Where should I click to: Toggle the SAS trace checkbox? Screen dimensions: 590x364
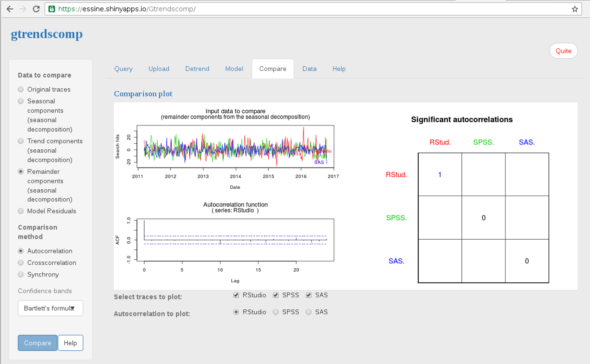[309, 295]
